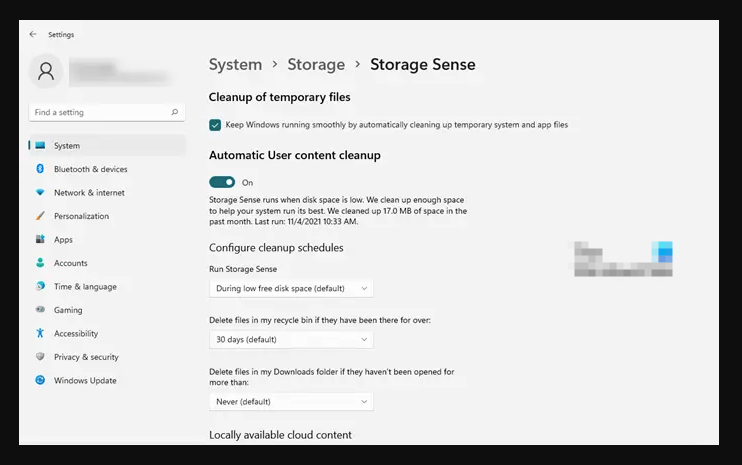The width and height of the screenshot is (742, 465).
Task: Go to Windows Update settings
Action: click(107, 380)
